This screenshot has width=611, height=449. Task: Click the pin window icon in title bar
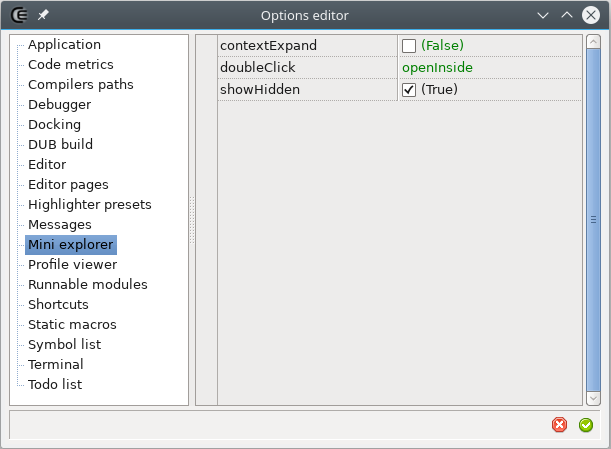pos(43,15)
